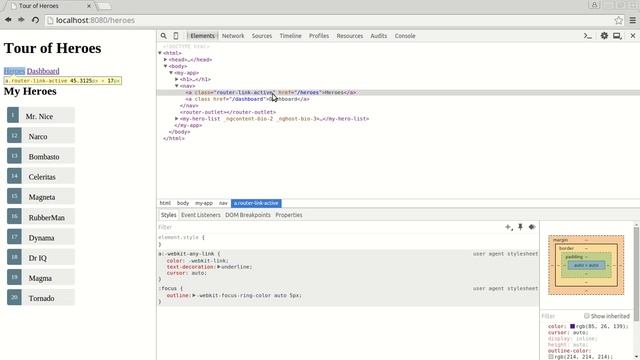
Task: Bookmark page with star icon
Action: [619, 20]
